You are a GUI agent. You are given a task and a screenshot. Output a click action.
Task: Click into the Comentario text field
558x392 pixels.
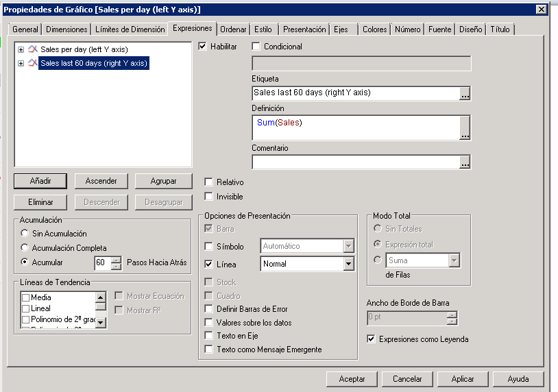(354, 162)
